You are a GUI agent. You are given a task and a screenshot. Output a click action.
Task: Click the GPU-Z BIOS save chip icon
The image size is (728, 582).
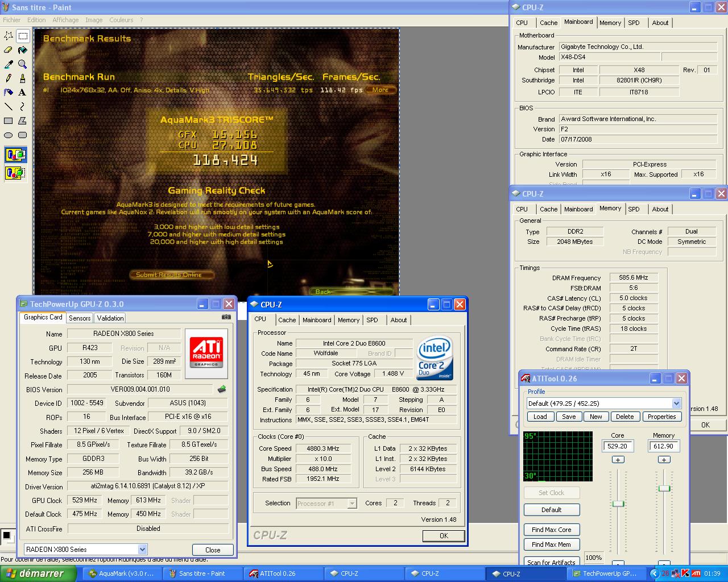coord(222,389)
